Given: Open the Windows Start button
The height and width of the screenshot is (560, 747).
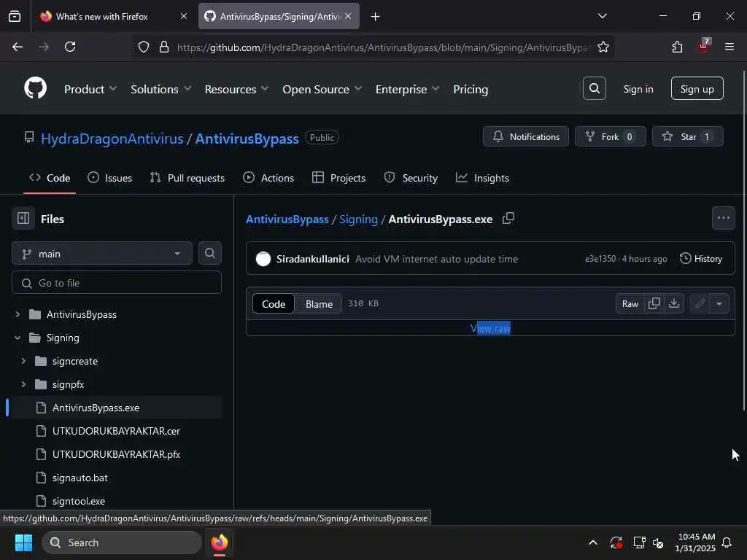Looking at the screenshot, I should [23, 542].
